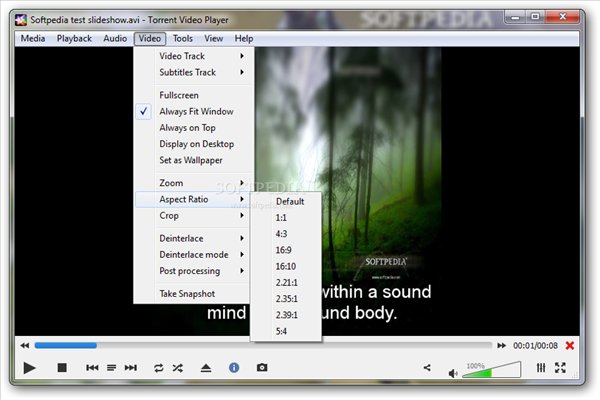
Task: Open the playlist icon
Action: coord(111,368)
